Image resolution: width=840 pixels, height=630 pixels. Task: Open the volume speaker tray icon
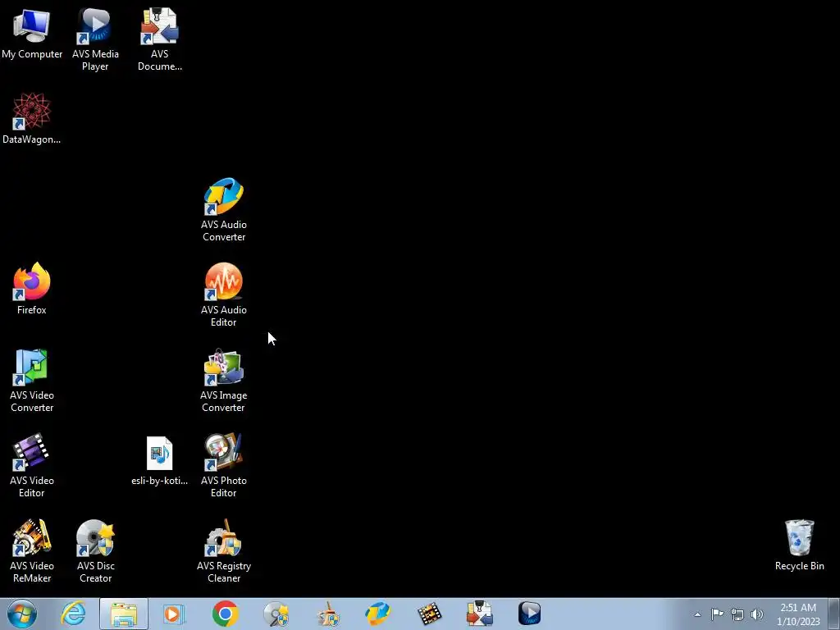point(757,614)
